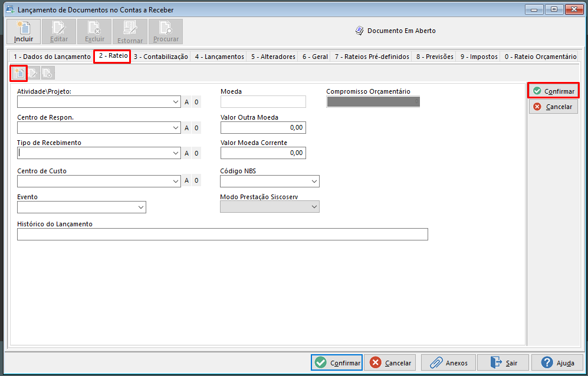Screen dimensions: 588x376
Task: Click the A button beside Centro de Custo
Action: (x=187, y=180)
